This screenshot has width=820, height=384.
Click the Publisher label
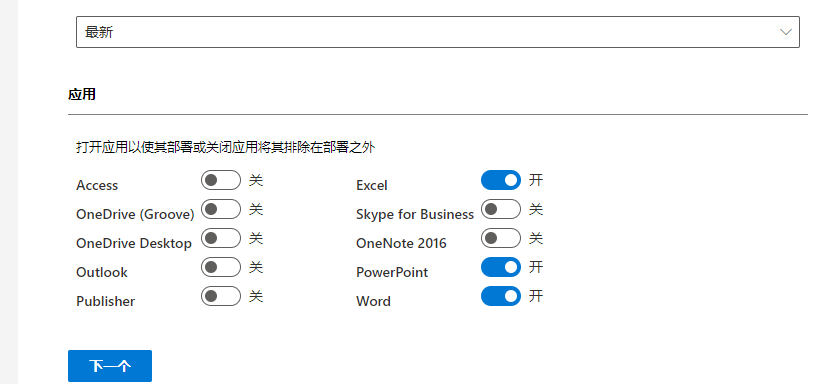106,301
